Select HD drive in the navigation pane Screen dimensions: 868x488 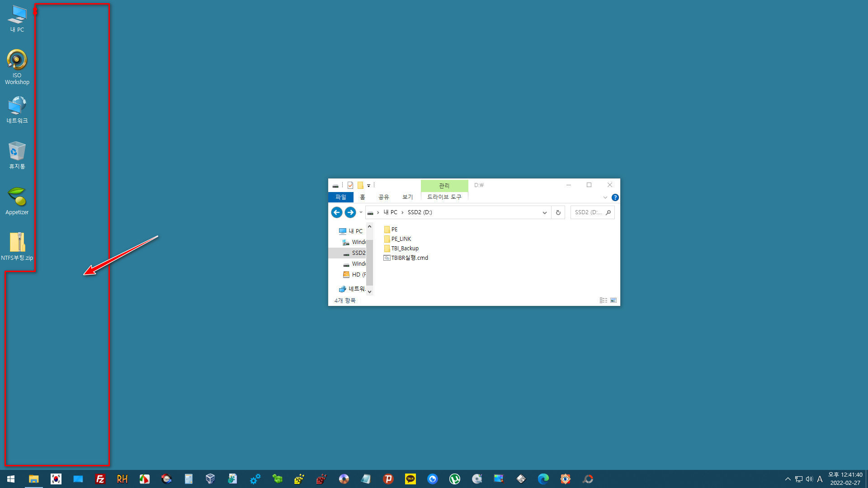coord(354,275)
